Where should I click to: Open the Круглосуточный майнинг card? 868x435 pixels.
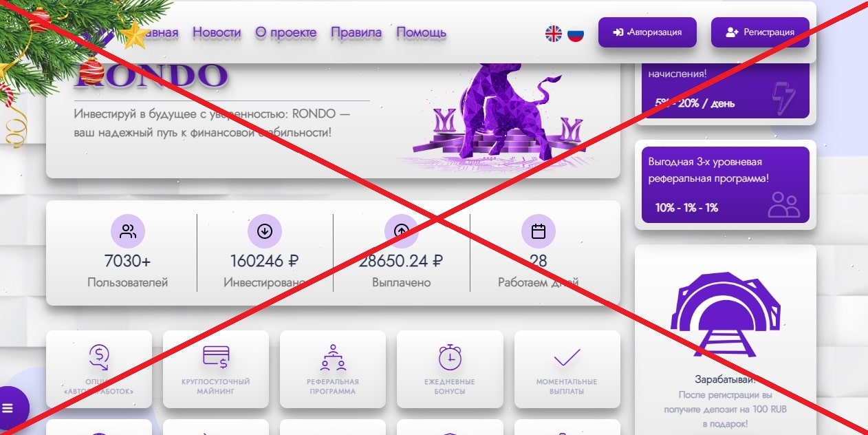point(216,370)
